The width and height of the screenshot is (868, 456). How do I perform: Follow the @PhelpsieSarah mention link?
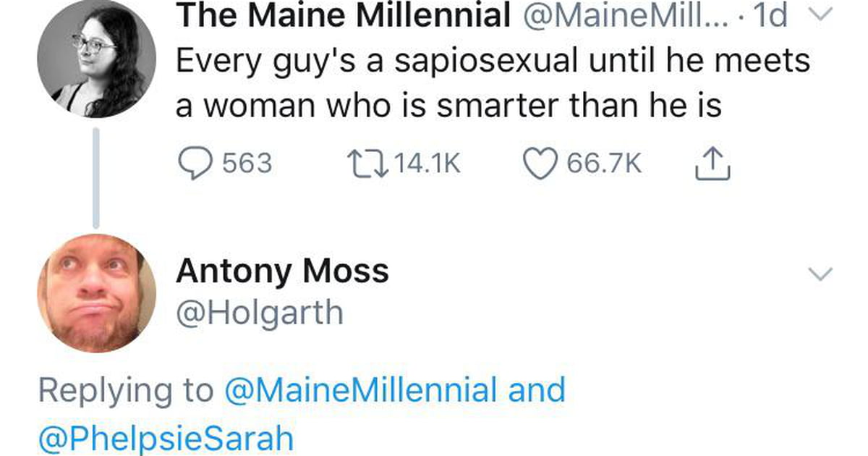166,439
